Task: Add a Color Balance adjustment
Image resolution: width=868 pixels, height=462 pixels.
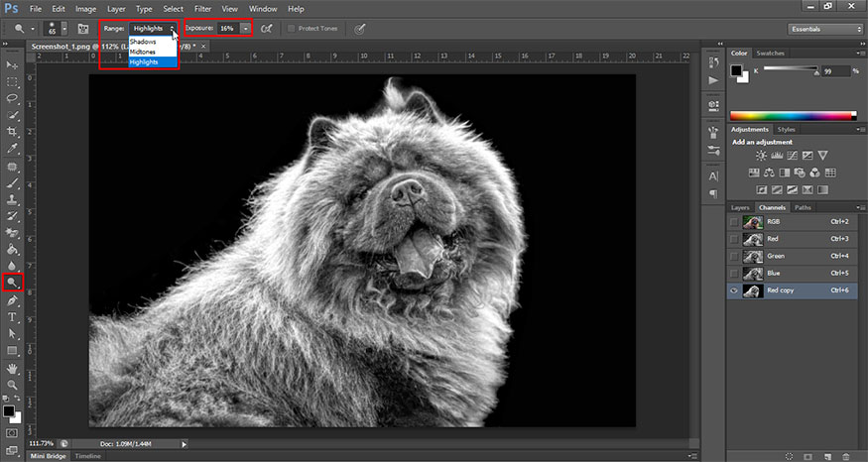Action: pos(769,173)
